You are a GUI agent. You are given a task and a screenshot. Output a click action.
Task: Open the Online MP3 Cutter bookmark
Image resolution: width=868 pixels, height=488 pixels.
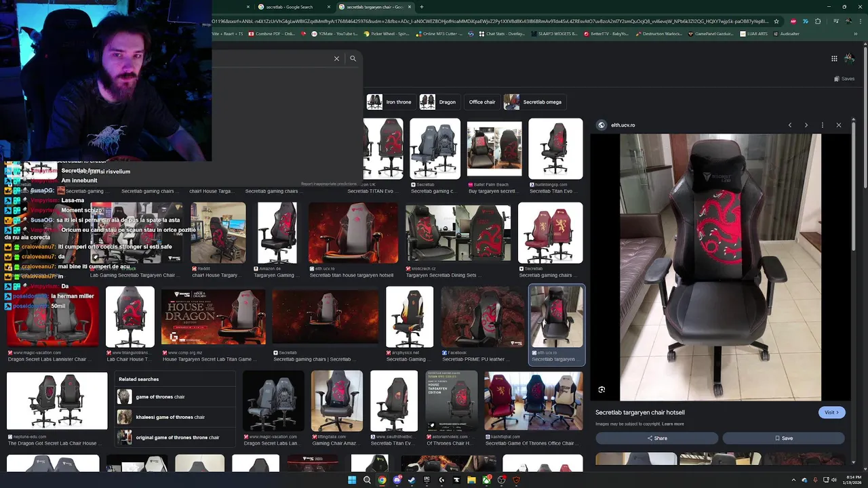click(441, 33)
